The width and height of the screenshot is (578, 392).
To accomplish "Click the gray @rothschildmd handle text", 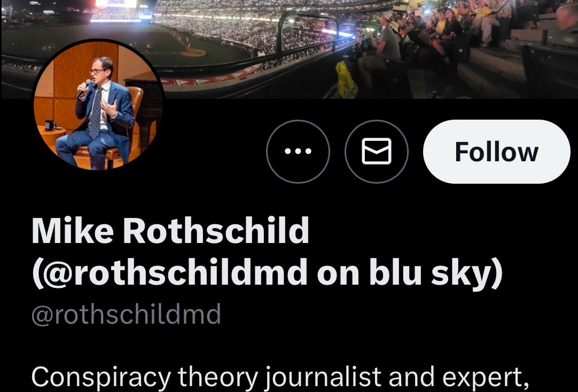I will 126,314.
